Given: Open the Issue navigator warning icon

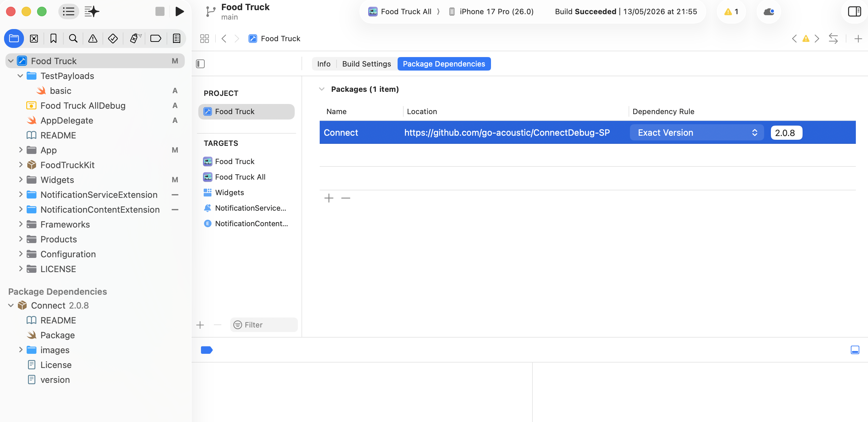Looking at the screenshot, I should click(93, 38).
